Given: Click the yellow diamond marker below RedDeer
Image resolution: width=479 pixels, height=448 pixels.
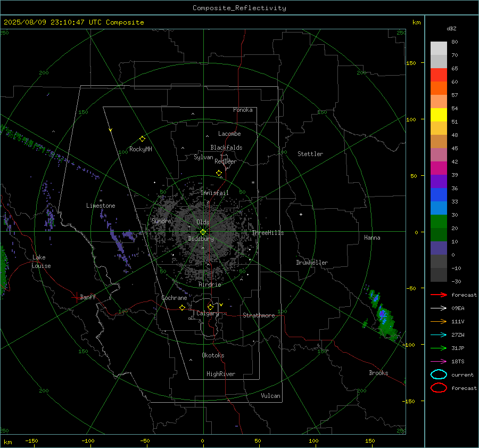Looking at the screenshot, I should click(219, 173).
